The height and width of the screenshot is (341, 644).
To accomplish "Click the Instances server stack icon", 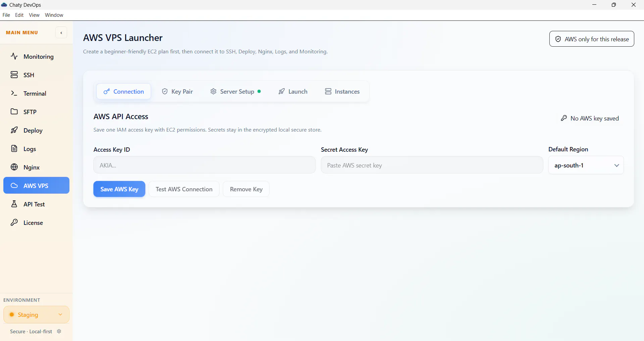I will (x=328, y=92).
